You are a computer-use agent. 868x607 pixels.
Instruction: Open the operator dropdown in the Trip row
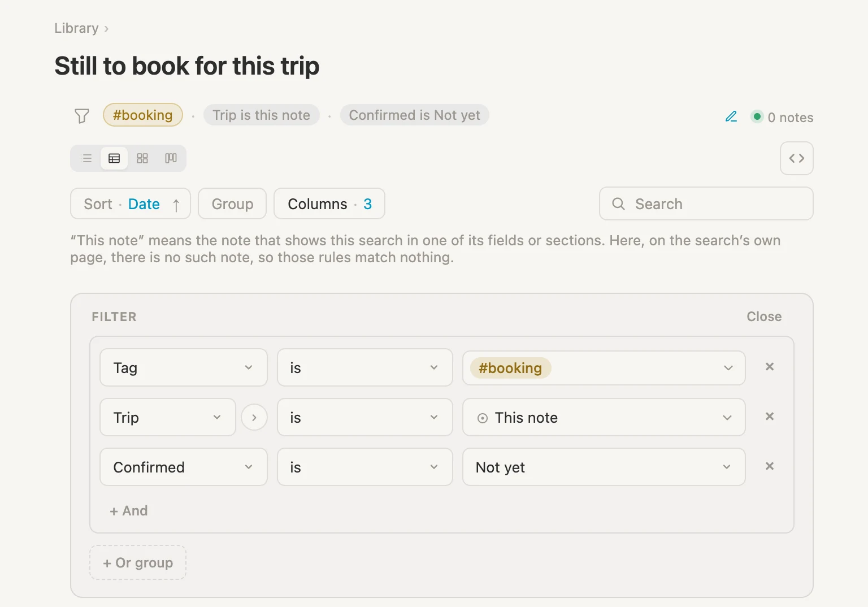click(x=365, y=417)
